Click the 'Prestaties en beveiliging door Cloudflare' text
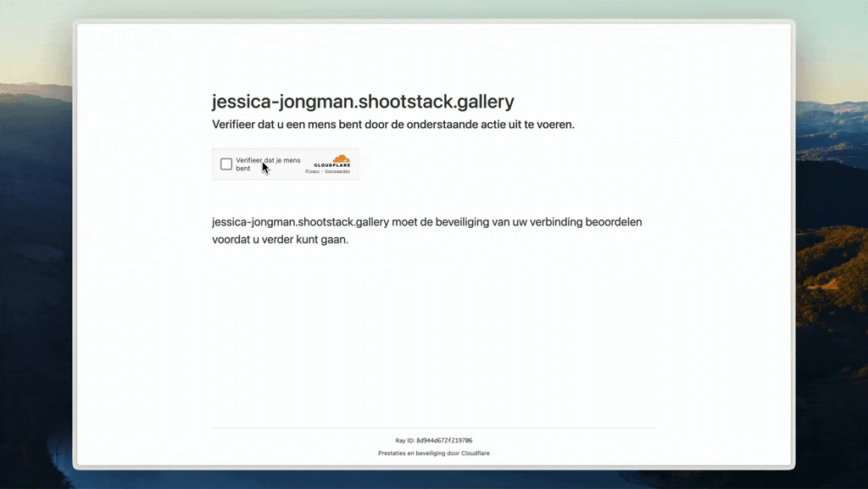This screenshot has width=868, height=489. click(434, 453)
